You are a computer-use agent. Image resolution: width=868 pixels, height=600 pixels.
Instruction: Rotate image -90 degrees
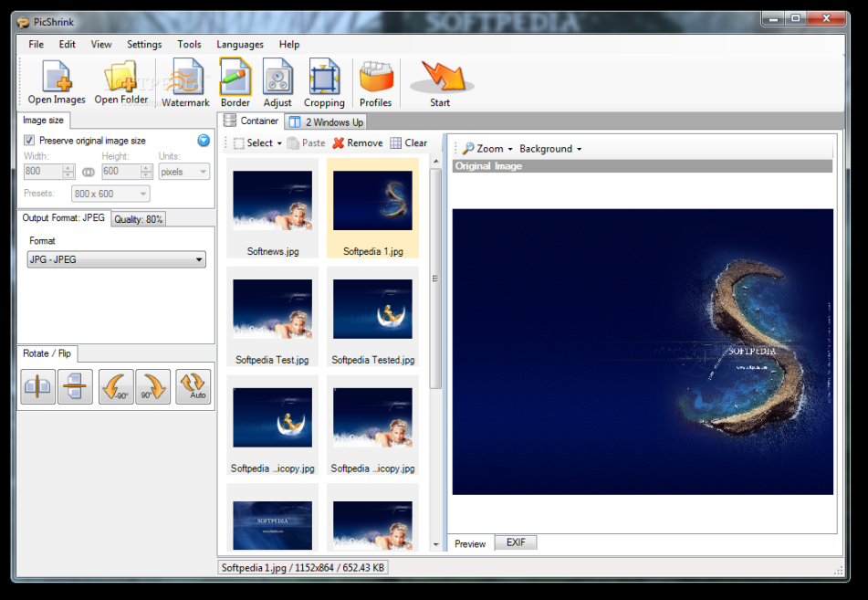(x=116, y=386)
